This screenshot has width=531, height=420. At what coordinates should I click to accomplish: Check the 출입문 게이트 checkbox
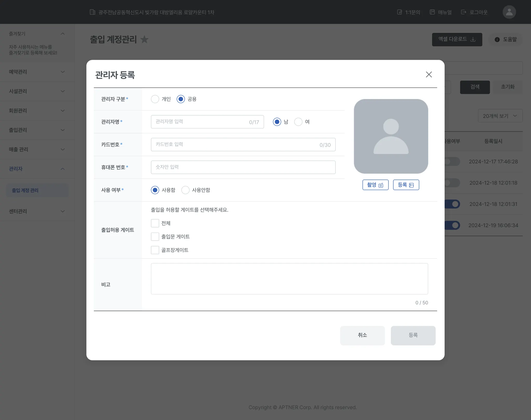tap(155, 237)
